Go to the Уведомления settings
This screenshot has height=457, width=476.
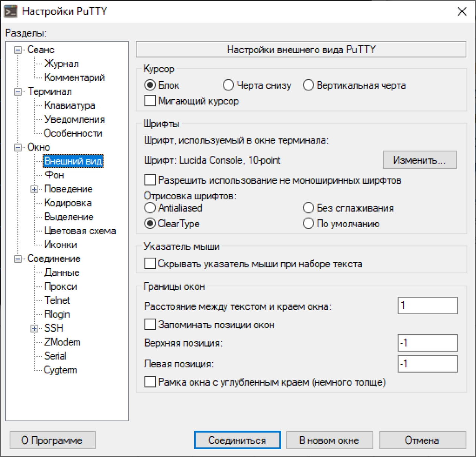pyautogui.click(x=75, y=119)
